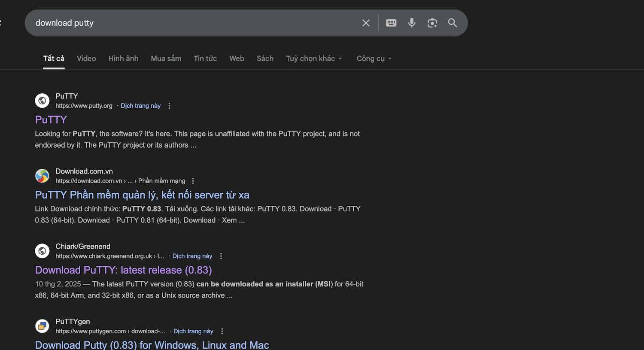Viewport: 644px width, 350px height.
Task: Translate putty.org page via Dịch trang này
Action: (x=140, y=106)
